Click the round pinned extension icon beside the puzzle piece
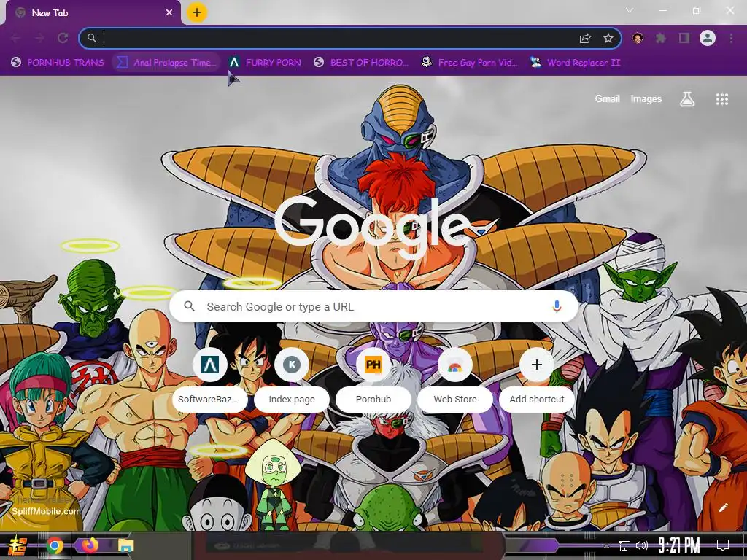Image resolution: width=747 pixels, height=560 pixels. point(638,38)
